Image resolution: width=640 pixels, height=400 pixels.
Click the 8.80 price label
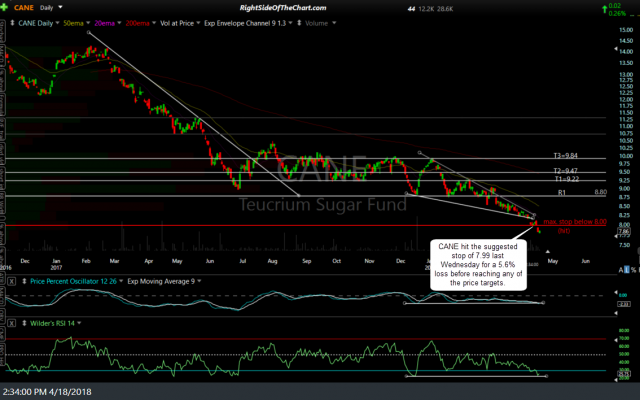tap(600, 192)
